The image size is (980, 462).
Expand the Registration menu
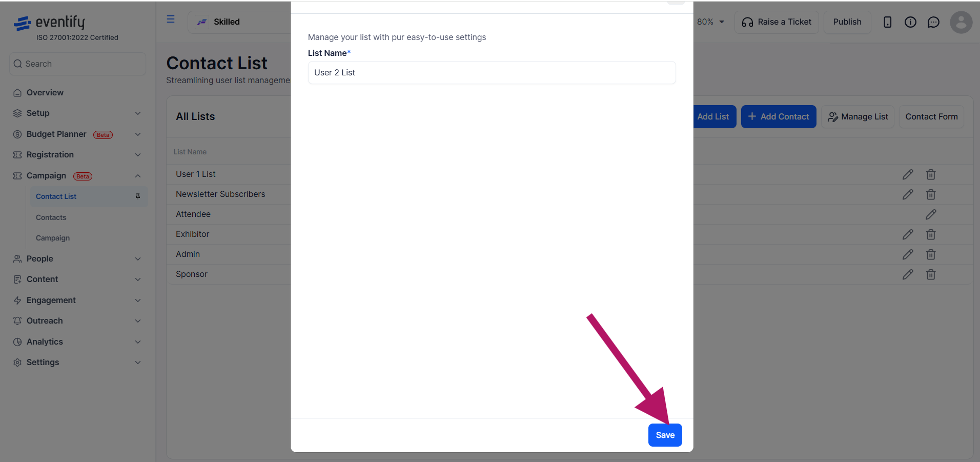click(77, 155)
